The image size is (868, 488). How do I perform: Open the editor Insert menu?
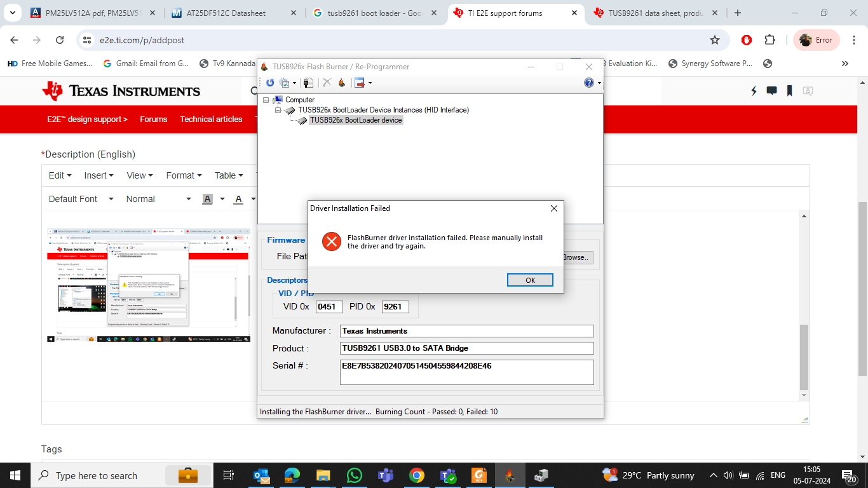[98, 175]
